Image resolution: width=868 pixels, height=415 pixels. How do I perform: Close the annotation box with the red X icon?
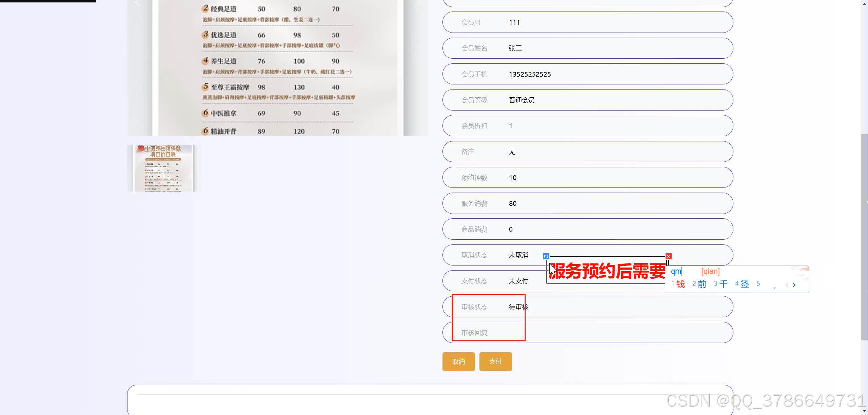(668, 256)
